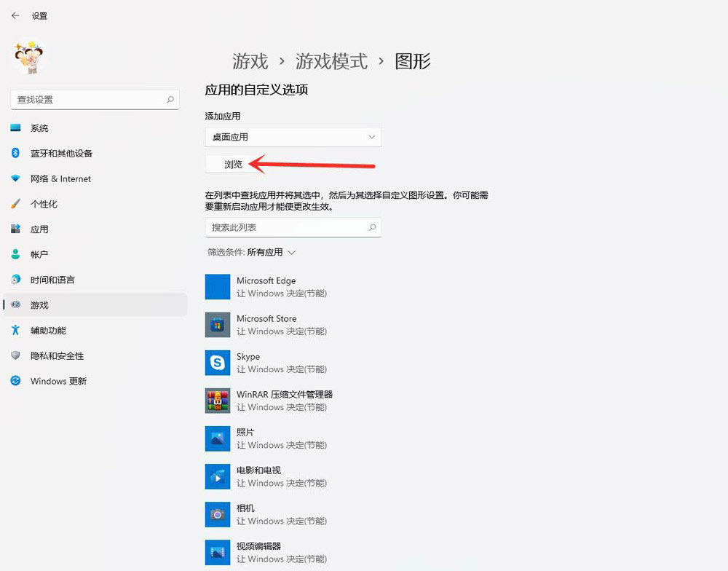Click the back arrow in Settings
This screenshot has width=728, height=571.
15,15
